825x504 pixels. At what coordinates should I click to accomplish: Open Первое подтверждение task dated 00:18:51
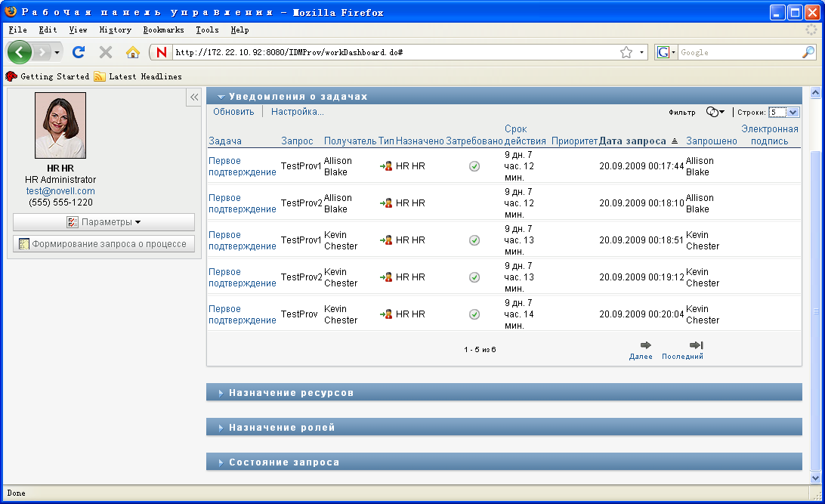coord(242,240)
